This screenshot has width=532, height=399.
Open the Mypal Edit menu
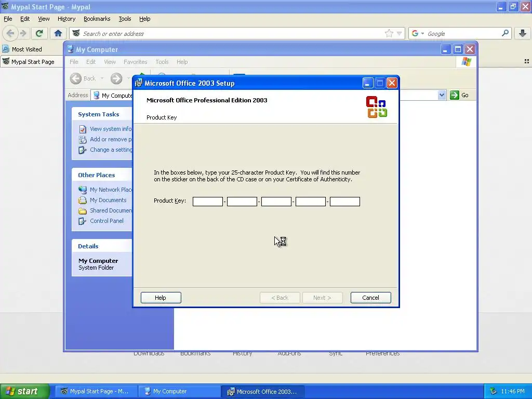25,19
